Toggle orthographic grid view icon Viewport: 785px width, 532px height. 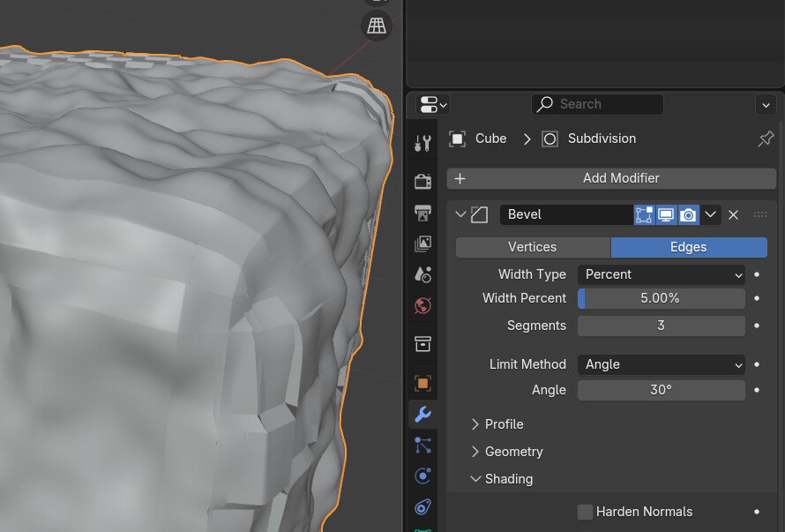pyautogui.click(x=377, y=25)
